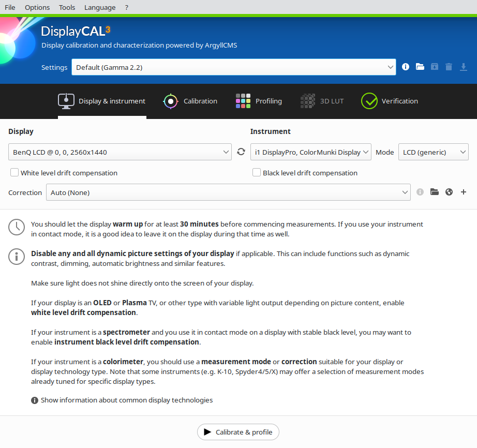
Task: Enable white level drift compensation
Action: (14, 172)
